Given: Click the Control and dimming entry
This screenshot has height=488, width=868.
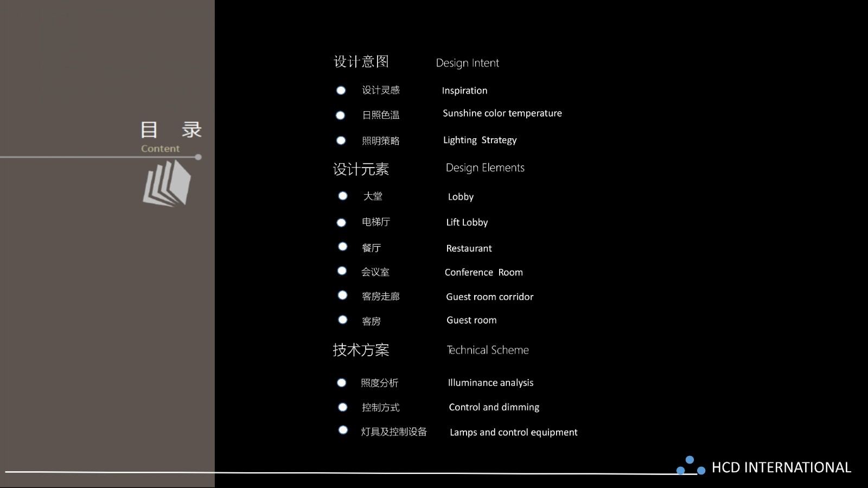Looking at the screenshot, I should point(494,407).
